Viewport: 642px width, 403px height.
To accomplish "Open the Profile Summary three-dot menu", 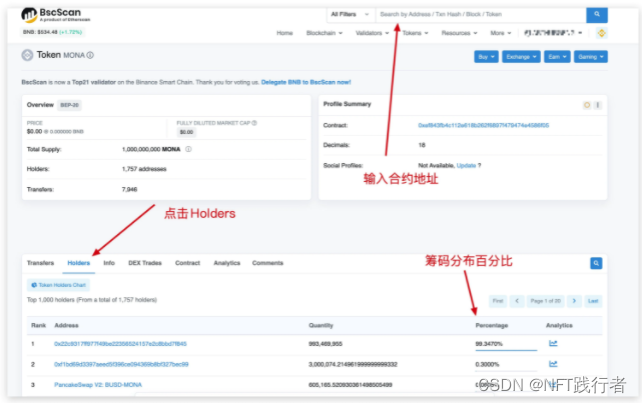I will 598,105.
